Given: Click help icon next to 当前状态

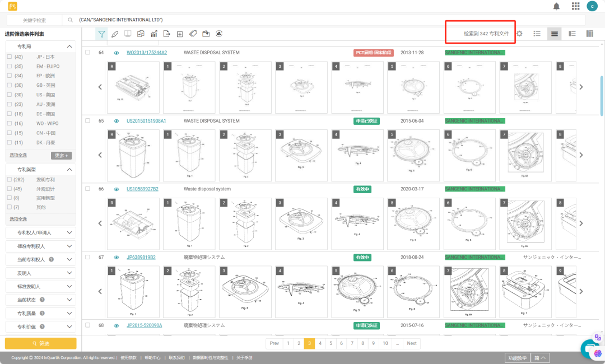Looking at the screenshot, I should 42,300.
